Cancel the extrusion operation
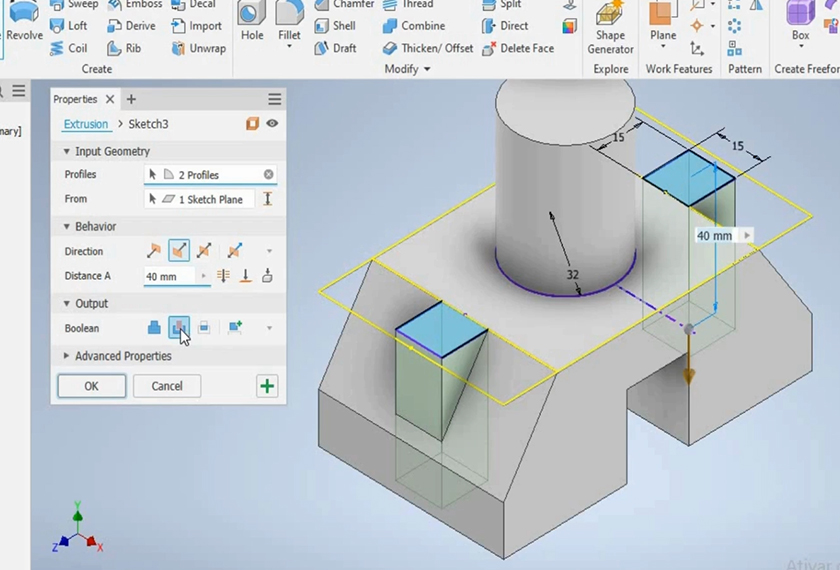 (x=167, y=386)
